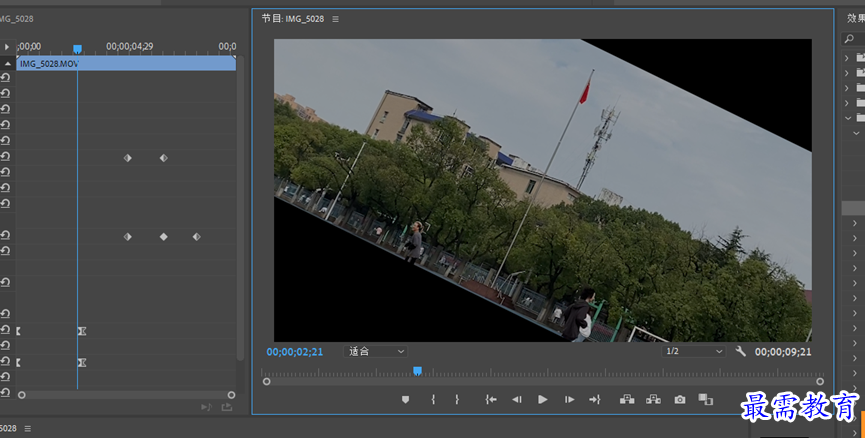Click the 00;00;04;29 ruler label
The width and height of the screenshot is (865, 438).
tap(130, 46)
